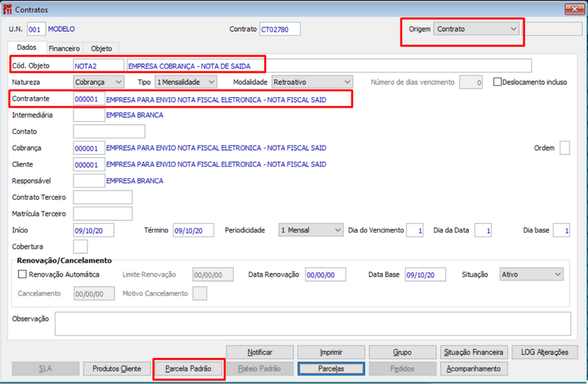Click the object description field EMPRESA COBRANÇA
The image size is (588, 384).
click(329, 65)
